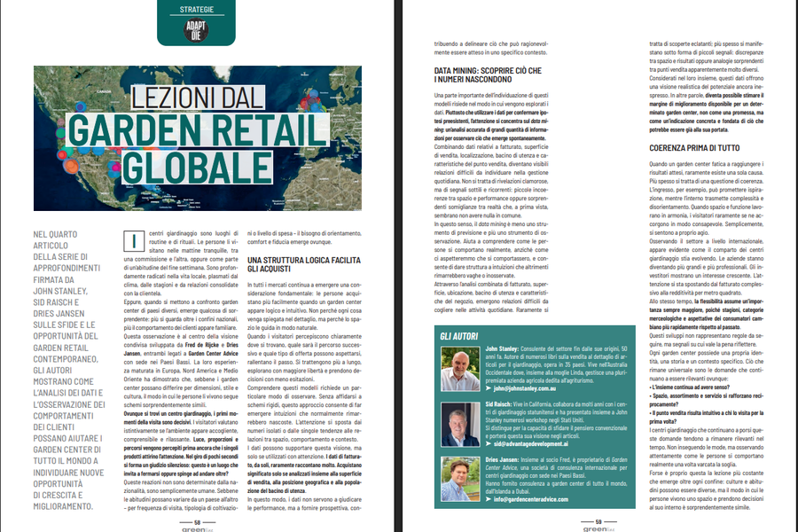Click the 'GLI AUTORI' box heading
Screen dimensions: 798x532
pos(459,337)
